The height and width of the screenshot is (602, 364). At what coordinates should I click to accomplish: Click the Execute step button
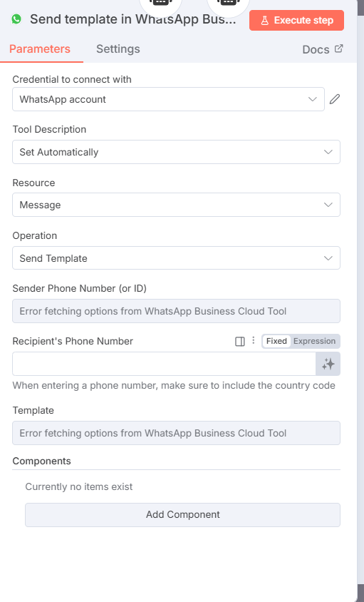[296, 21]
